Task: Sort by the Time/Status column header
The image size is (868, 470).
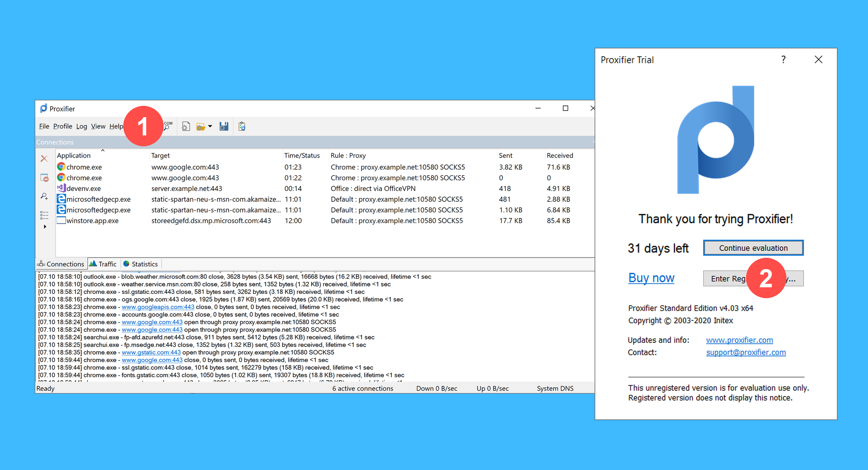Action: [x=302, y=155]
